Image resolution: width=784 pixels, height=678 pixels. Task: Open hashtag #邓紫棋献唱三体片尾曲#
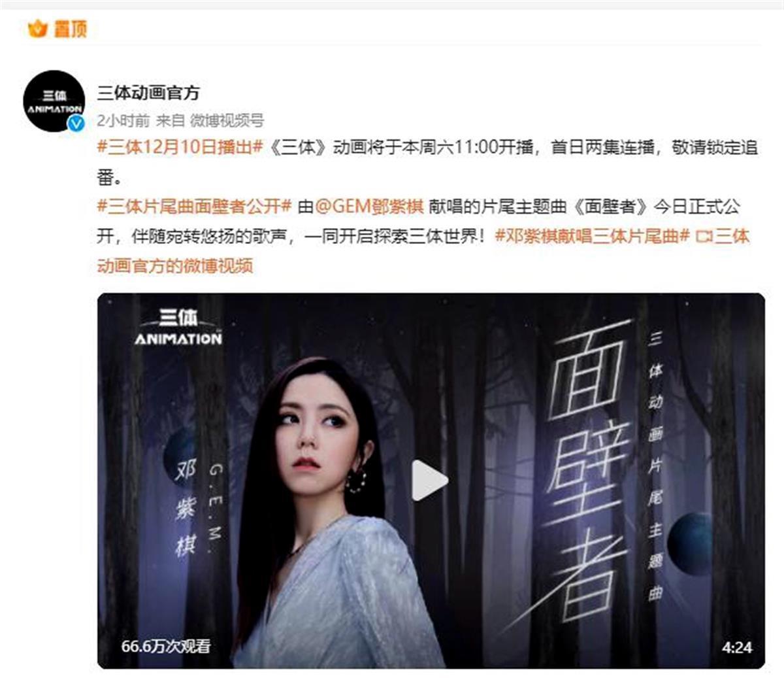[x=593, y=236]
